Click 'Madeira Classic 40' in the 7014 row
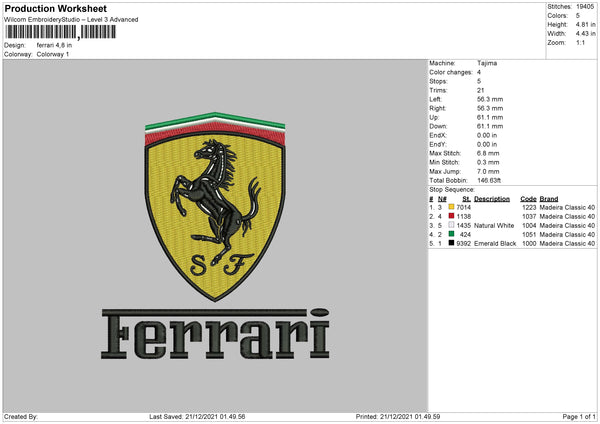Screen dimensions: 600x424 pos(567,207)
